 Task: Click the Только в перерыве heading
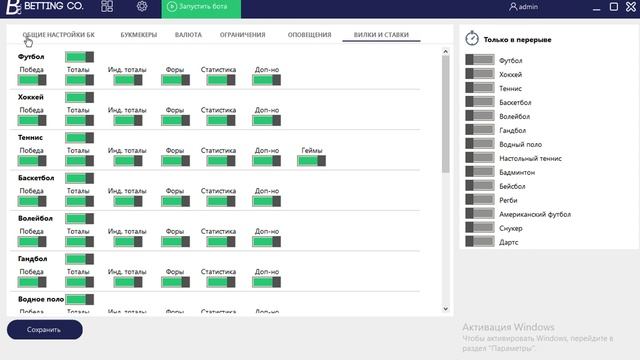click(x=517, y=40)
